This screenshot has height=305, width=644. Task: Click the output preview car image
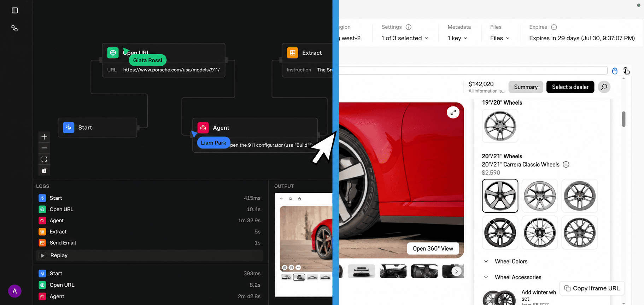[x=306, y=239]
